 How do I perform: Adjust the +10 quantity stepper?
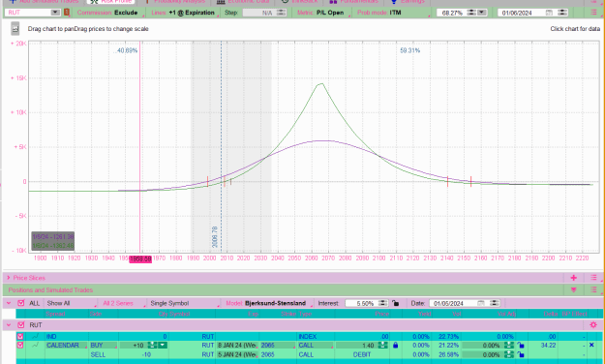[152, 345]
